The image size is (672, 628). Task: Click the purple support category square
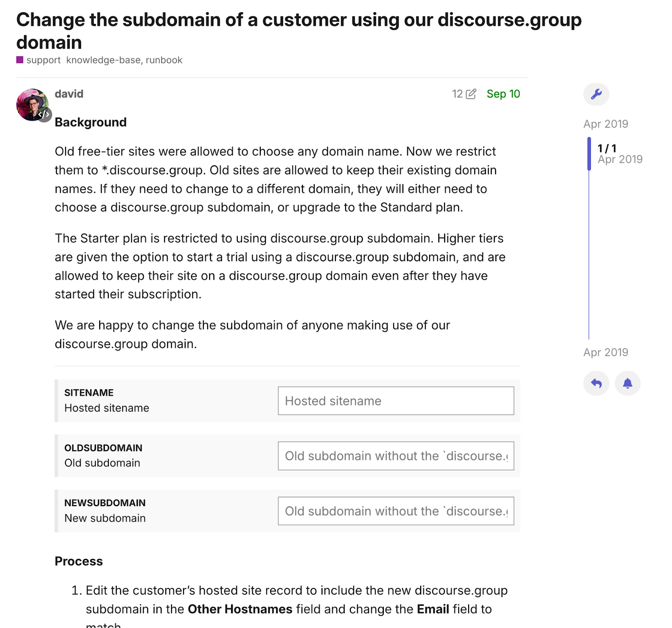click(19, 60)
